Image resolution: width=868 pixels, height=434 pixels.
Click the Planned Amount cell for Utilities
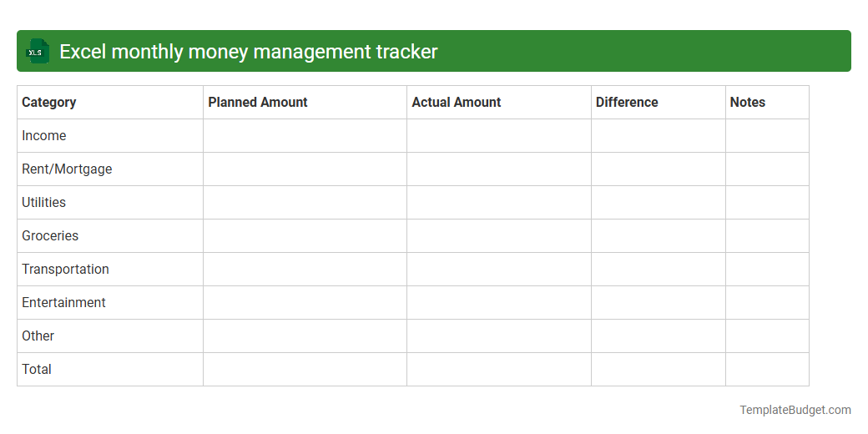[x=305, y=203]
